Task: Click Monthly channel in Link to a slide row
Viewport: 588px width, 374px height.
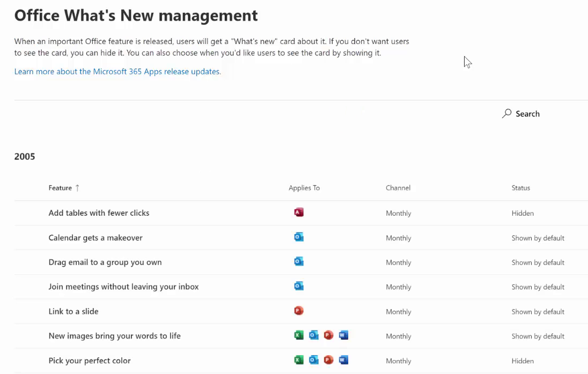Action: pos(398,312)
